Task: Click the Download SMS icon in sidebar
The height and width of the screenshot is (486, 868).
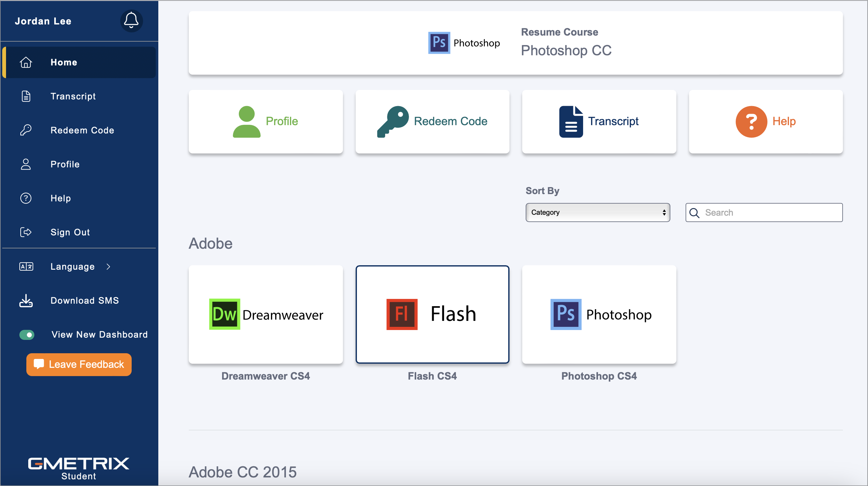Action: [26, 300]
